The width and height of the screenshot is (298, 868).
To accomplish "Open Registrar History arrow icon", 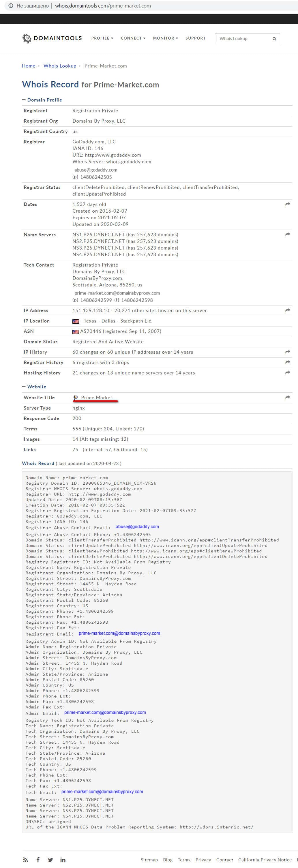I will point(288,362).
